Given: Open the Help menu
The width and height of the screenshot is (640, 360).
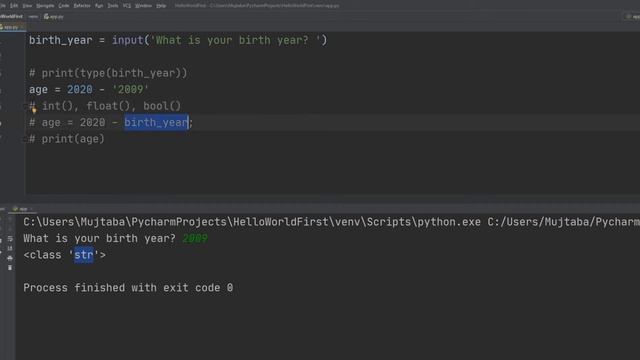Looking at the screenshot, I should point(161,6).
